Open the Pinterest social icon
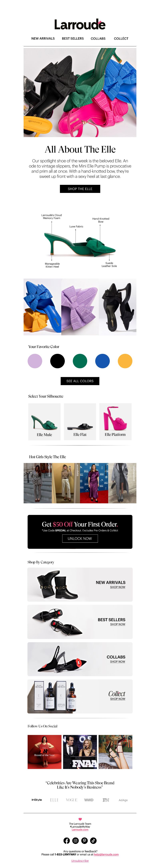This screenshot has height=868, width=160. 84,840
